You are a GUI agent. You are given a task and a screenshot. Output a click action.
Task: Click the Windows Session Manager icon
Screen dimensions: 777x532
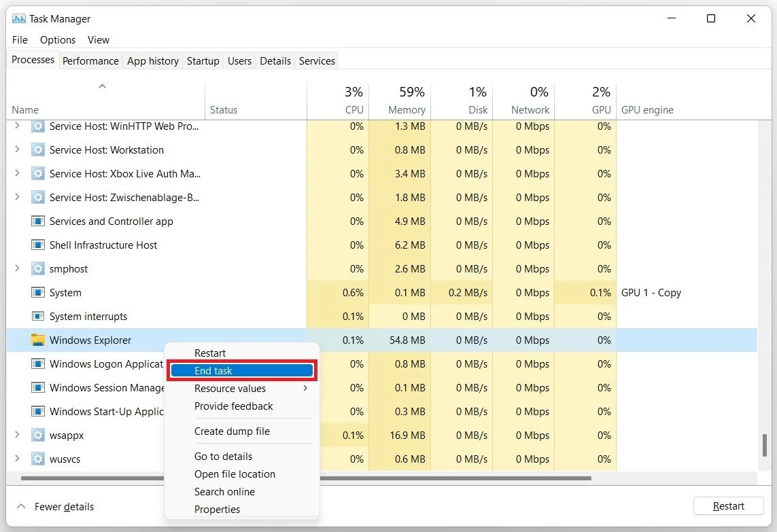pos(37,388)
